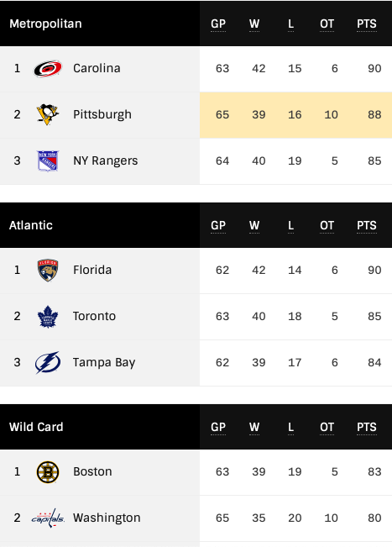This screenshot has height=547, width=392.
Task: Click the PTS header in Wild Card table
Action: [367, 428]
